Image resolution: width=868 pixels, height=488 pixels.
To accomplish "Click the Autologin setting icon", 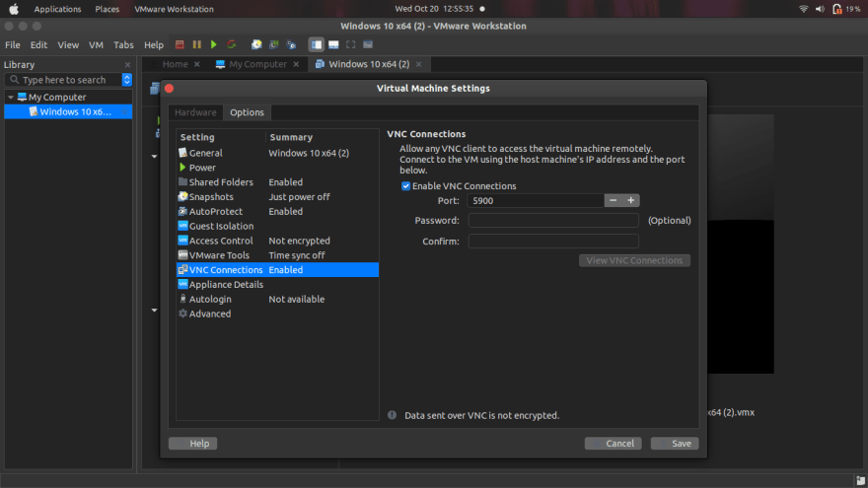I will tap(182, 299).
